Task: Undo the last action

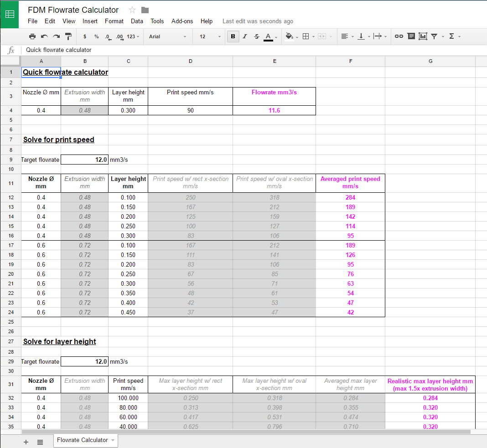Action: point(44,36)
